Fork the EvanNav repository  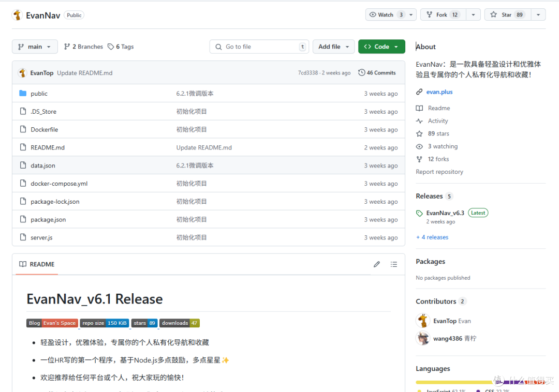[443, 14]
